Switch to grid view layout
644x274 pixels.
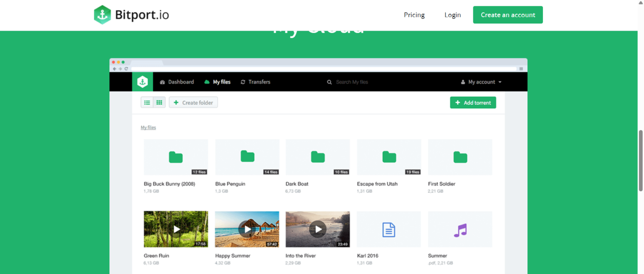pos(159,102)
